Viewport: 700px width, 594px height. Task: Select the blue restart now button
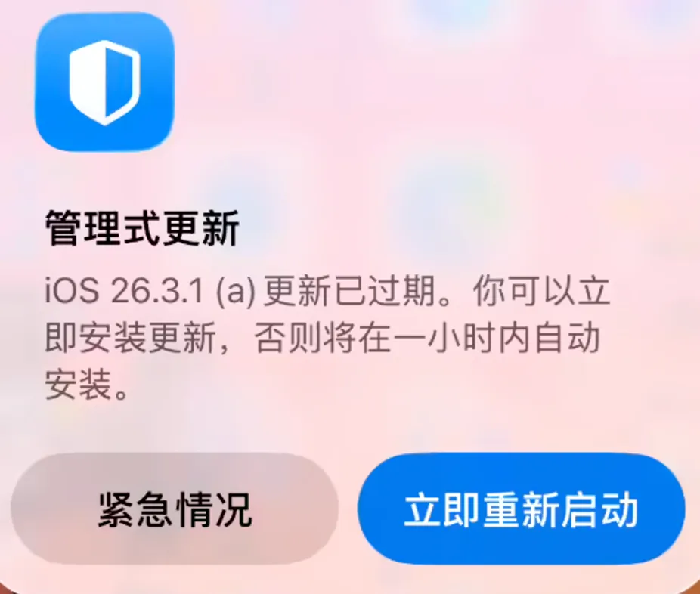tap(521, 509)
